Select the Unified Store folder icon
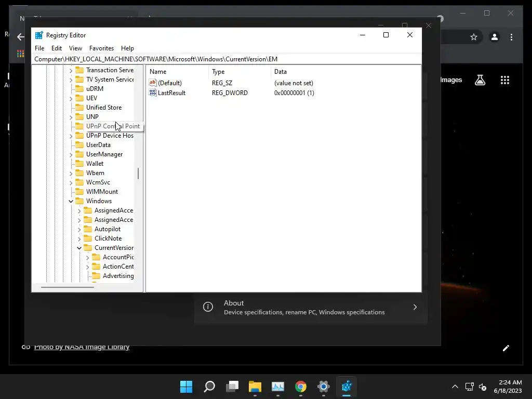This screenshot has height=399, width=532. [x=79, y=107]
